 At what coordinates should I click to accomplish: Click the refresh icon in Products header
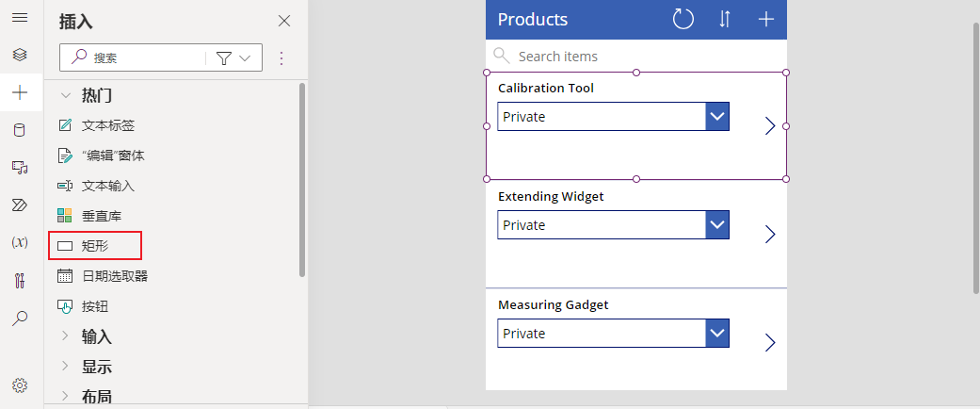[x=683, y=19]
